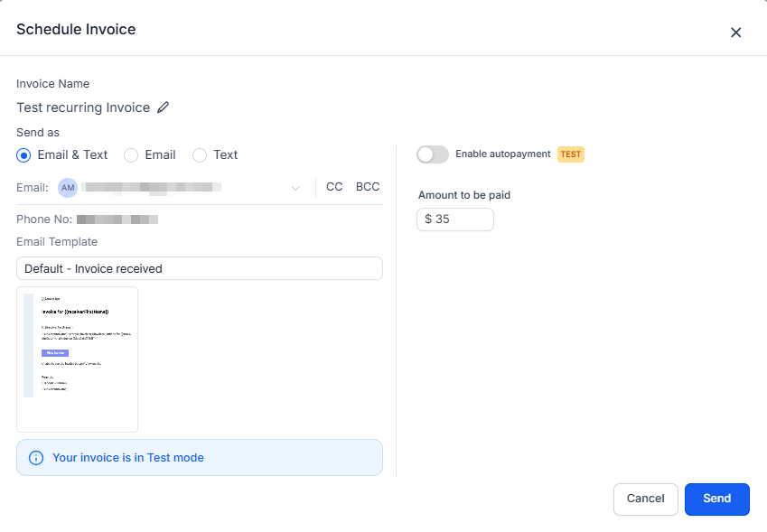The height and width of the screenshot is (532, 767).
Task: Add CC recipients
Action: [x=334, y=187]
